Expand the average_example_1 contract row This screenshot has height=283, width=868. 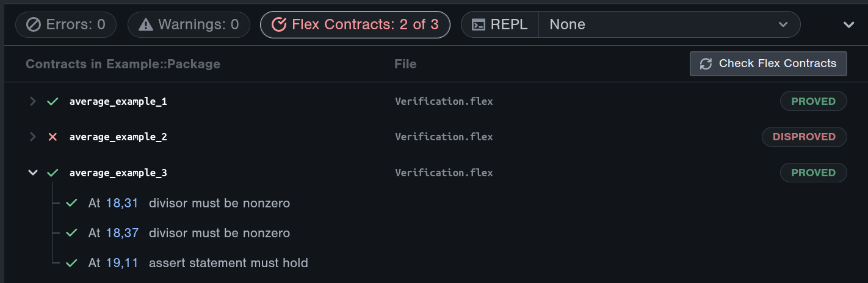pyautogui.click(x=33, y=101)
